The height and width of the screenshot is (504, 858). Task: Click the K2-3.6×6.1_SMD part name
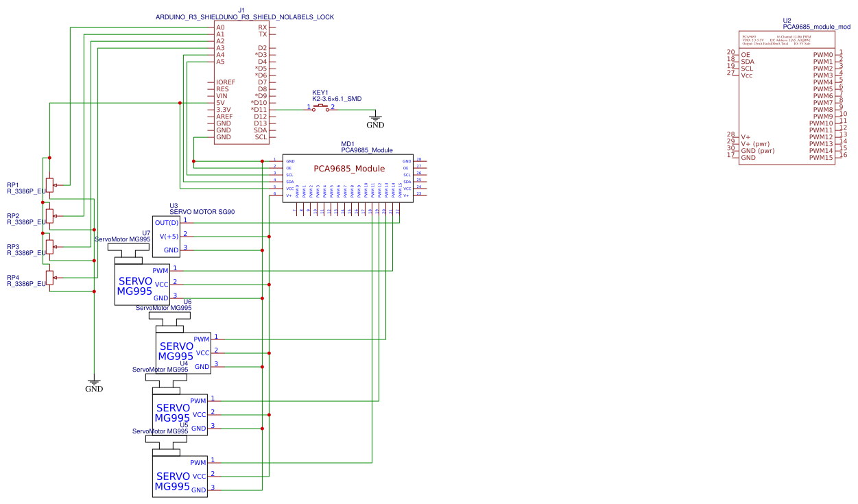(x=337, y=99)
